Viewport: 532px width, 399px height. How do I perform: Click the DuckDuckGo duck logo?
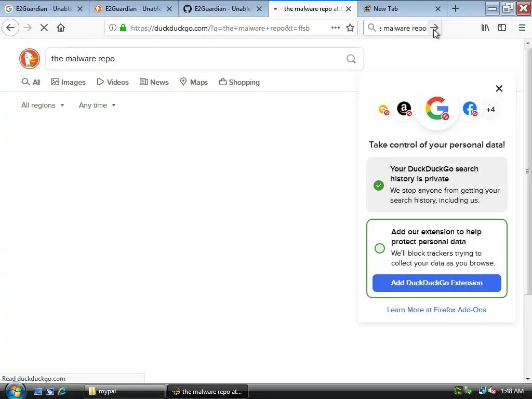tap(30, 59)
